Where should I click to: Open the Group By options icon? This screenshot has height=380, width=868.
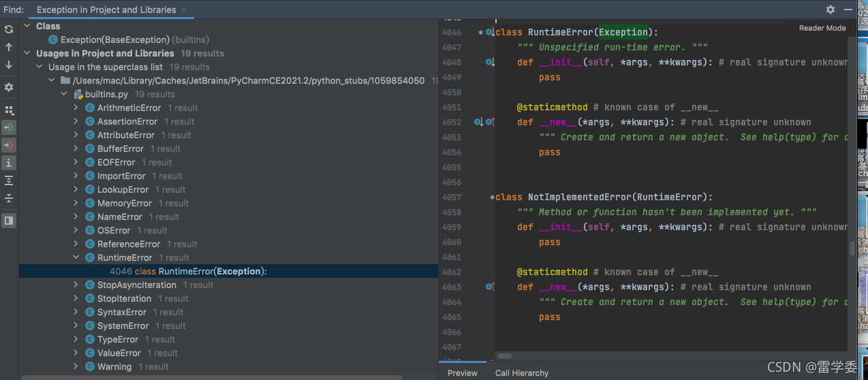9,110
